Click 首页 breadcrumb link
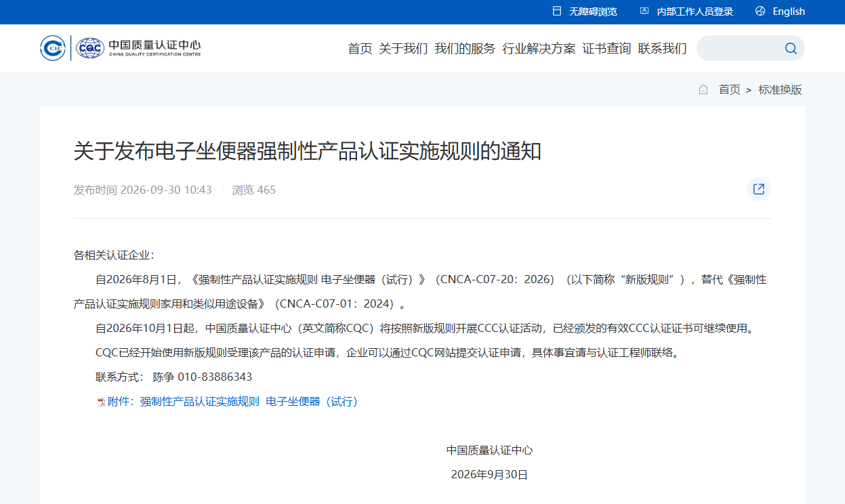The width and height of the screenshot is (845, 504). coord(729,89)
